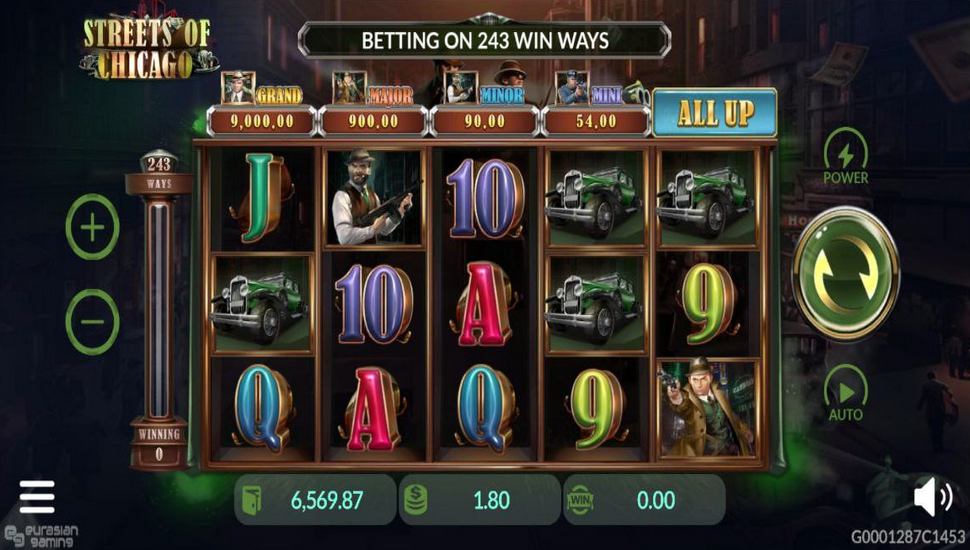
Task: Mute the game sound speaker icon
Action: (x=933, y=496)
